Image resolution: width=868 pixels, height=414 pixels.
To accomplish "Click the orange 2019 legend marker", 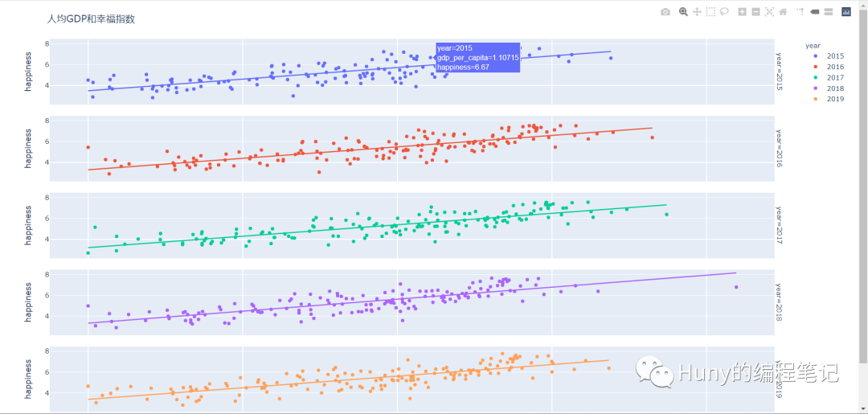I will (x=817, y=100).
